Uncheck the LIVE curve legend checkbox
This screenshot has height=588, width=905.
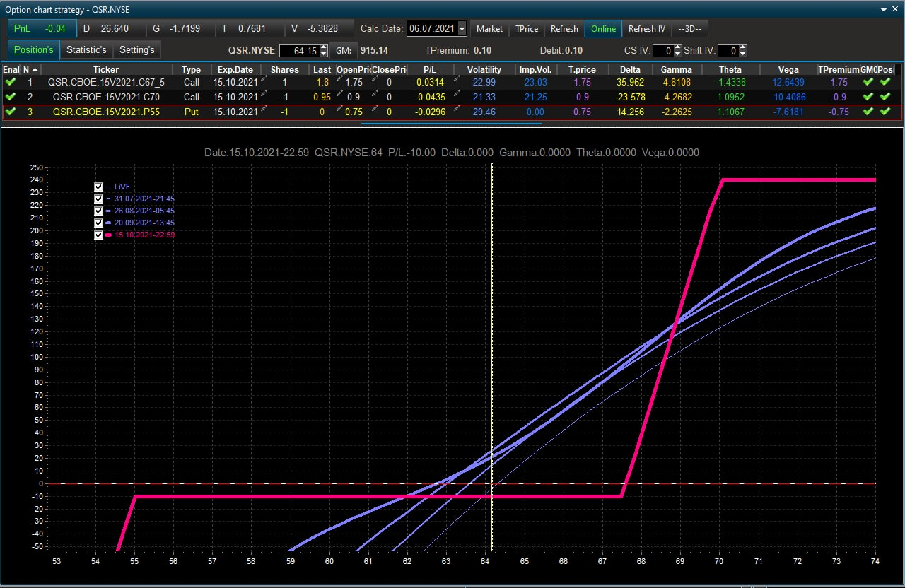pyautogui.click(x=99, y=187)
